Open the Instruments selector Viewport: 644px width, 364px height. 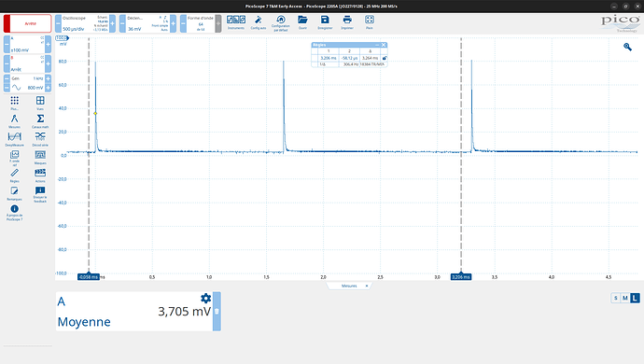pos(236,22)
